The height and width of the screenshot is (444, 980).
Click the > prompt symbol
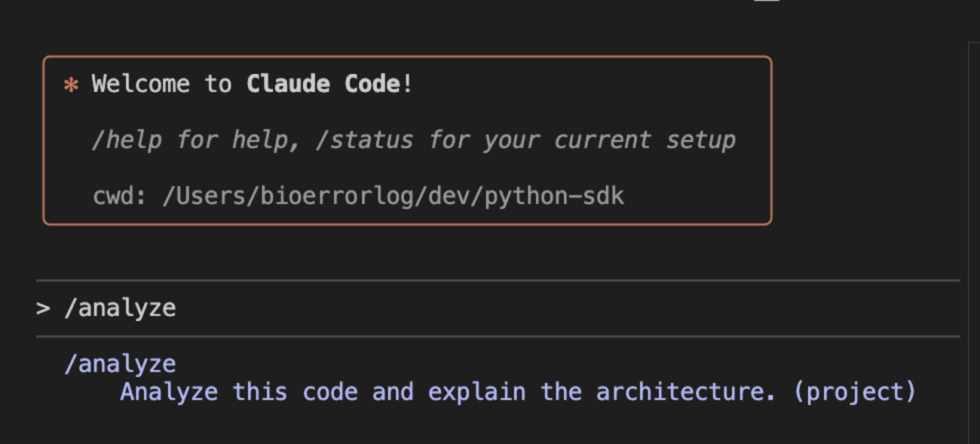pos(43,308)
